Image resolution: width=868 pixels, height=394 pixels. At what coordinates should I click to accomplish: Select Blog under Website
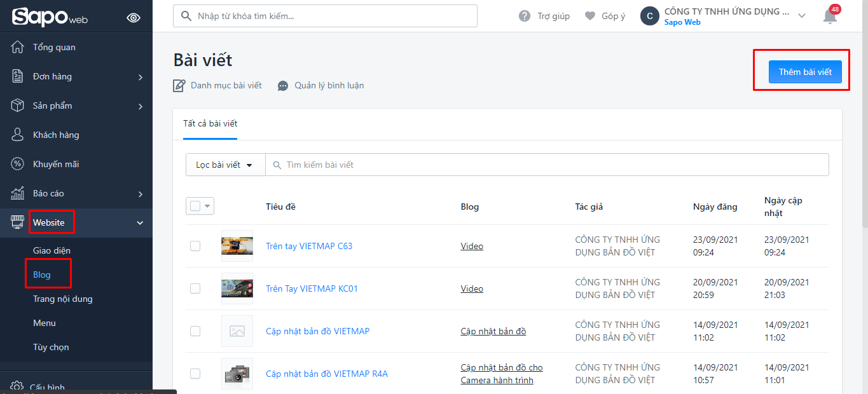[42, 275]
